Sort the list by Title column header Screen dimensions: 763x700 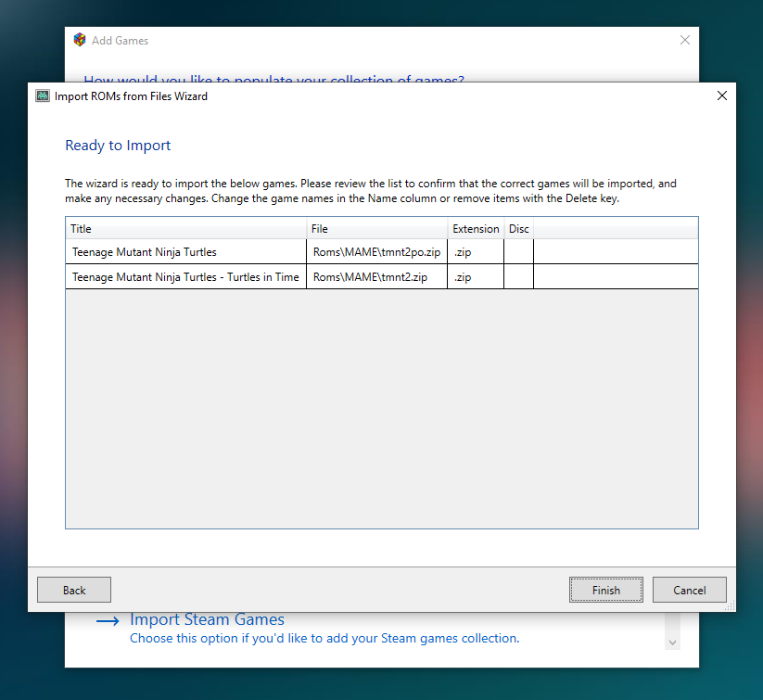coord(186,228)
